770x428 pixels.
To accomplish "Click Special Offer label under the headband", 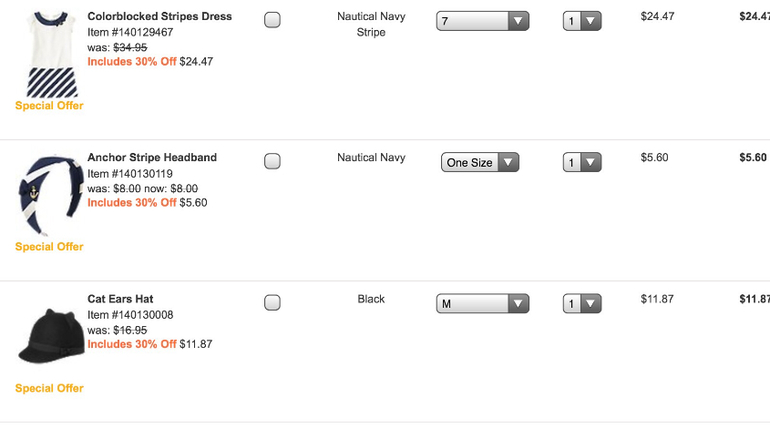I will tap(49, 246).
